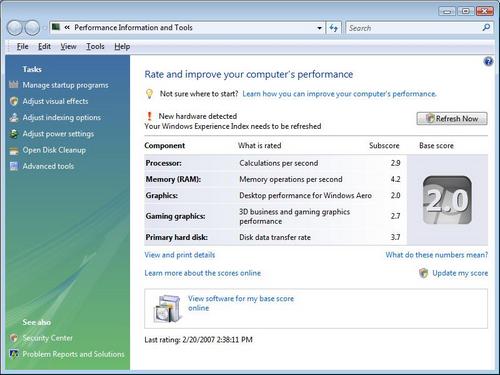Click the Manage startup programs icon
The height and width of the screenshot is (375, 500).
pos(14,85)
